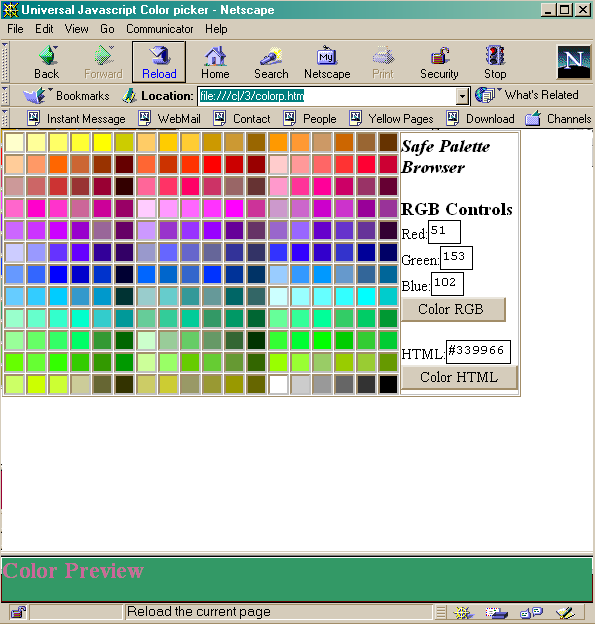Screen dimensions: 595x624
Task: Click the Stop traffic light icon
Action: pyautogui.click(x=495, y=55)
